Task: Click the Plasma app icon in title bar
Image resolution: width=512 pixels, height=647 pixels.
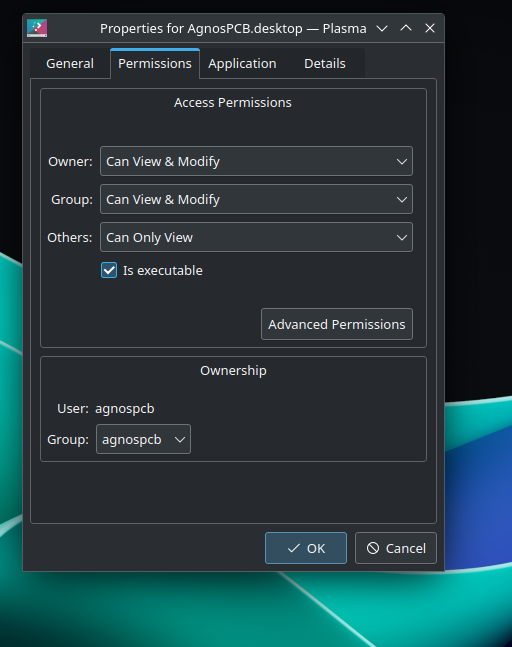Action: (37, 28)
